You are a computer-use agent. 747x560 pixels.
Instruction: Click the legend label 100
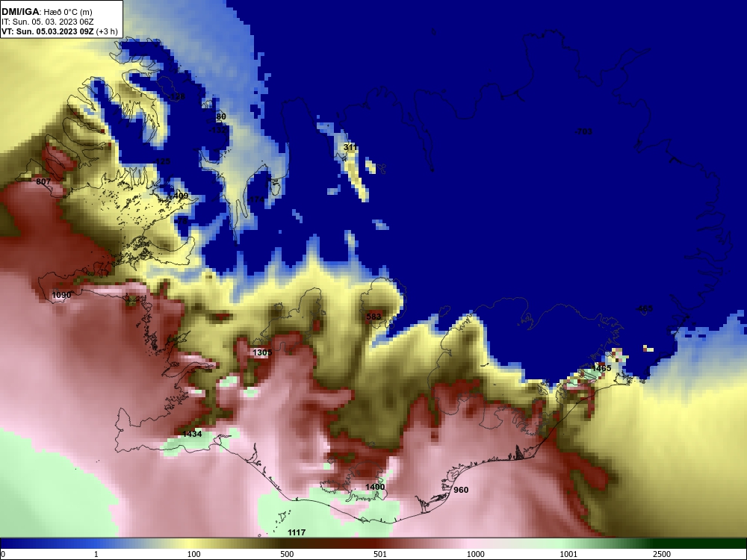(x=194, y=554)
